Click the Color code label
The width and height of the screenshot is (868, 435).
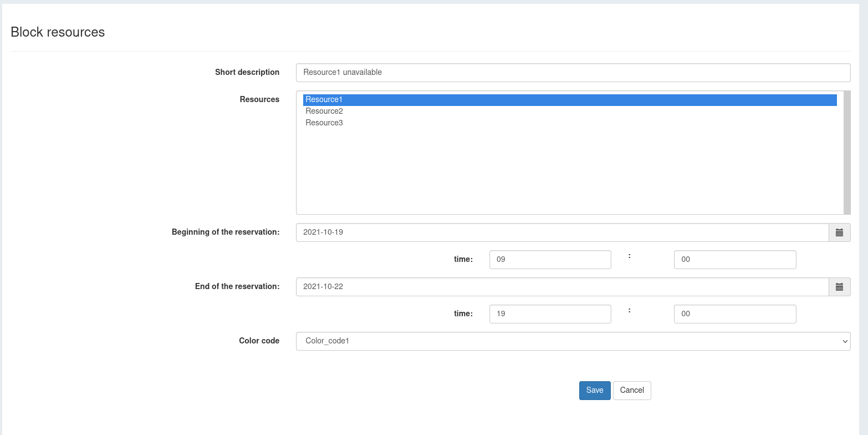[x=259, y=341]
